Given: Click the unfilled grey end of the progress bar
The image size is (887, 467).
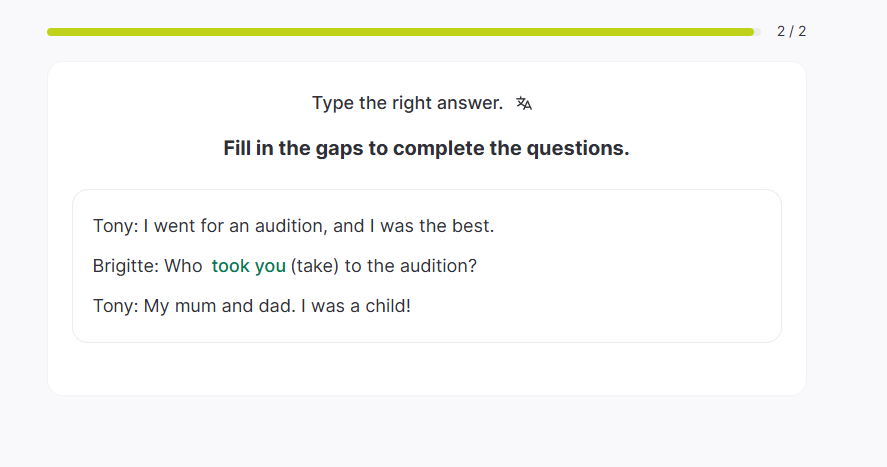Looking at the screenshot, I should pyautogui.click(x=758, y=32).
